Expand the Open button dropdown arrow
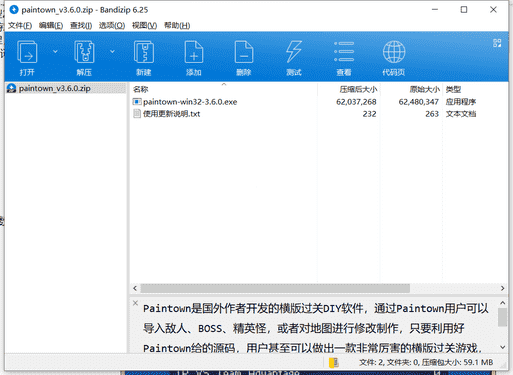Image resolution: width=513 pixels, height=375 pixels. (55, 52)
